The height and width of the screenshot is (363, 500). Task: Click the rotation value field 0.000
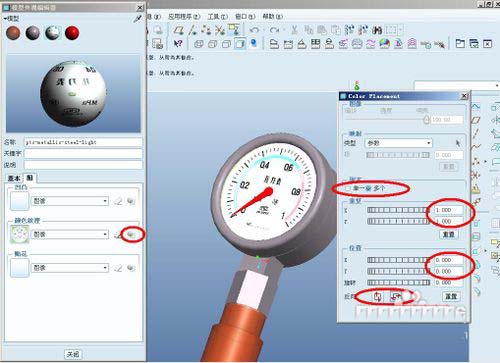(x=449, y=283)
